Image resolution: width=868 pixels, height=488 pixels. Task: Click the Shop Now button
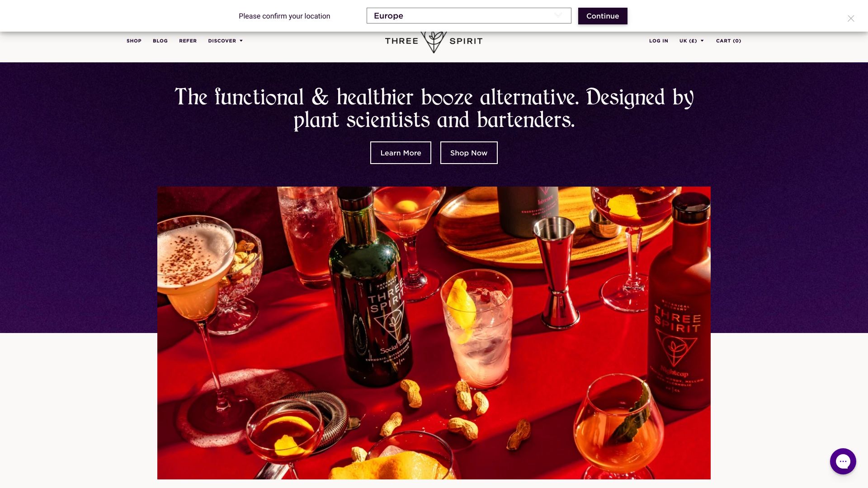(469, 153)
